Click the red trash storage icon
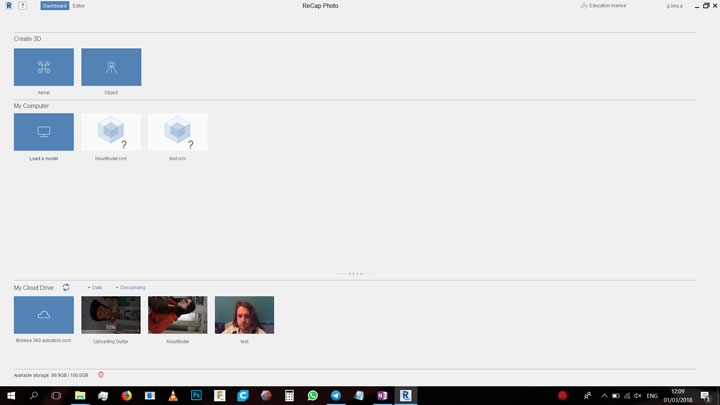 click(x=101, y=375)
